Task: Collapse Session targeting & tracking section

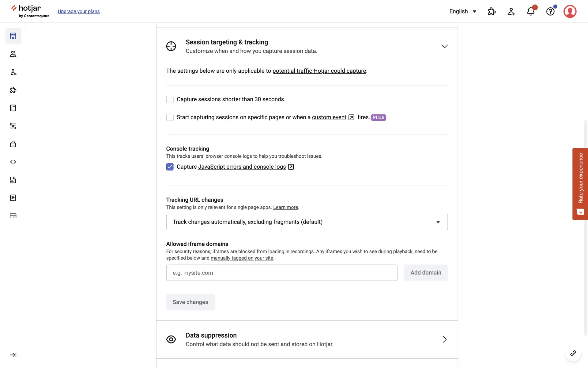Action: 444,46
